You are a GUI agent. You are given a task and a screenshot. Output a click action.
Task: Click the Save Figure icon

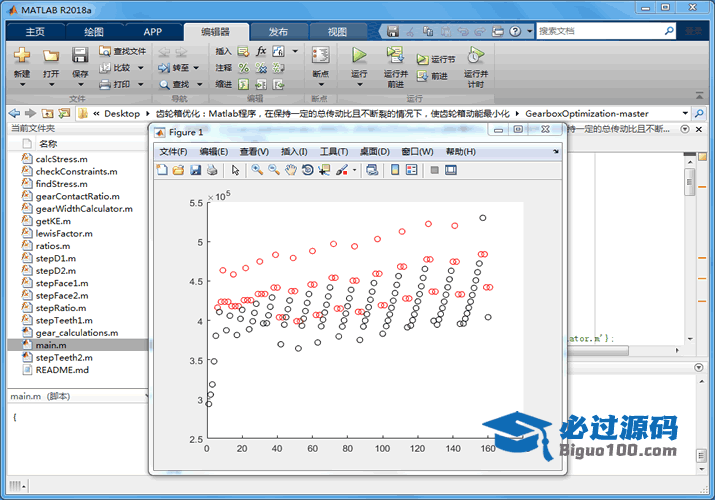coord(195,170)
